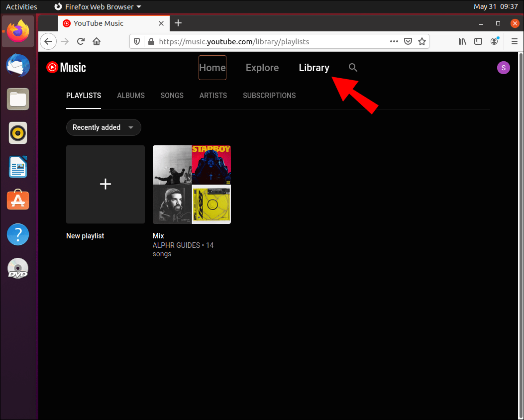The height and width of the screenshot is (420, 524).
Task: Toggle the sidebar view in Firefox
Action: tap(478, 41)
